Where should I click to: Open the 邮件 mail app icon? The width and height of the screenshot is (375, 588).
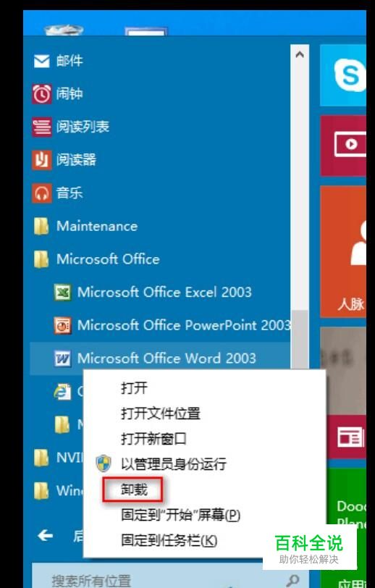41,61
